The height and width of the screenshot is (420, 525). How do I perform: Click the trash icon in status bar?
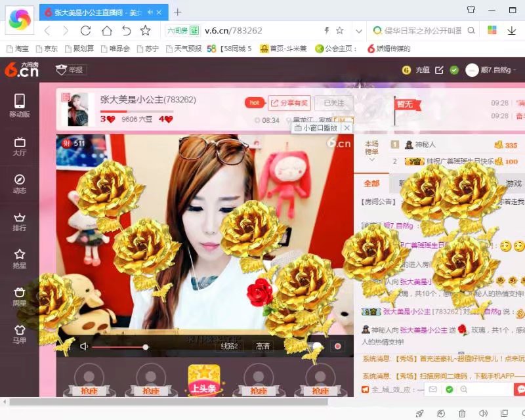pyautogui.click(x=462, y=413)
